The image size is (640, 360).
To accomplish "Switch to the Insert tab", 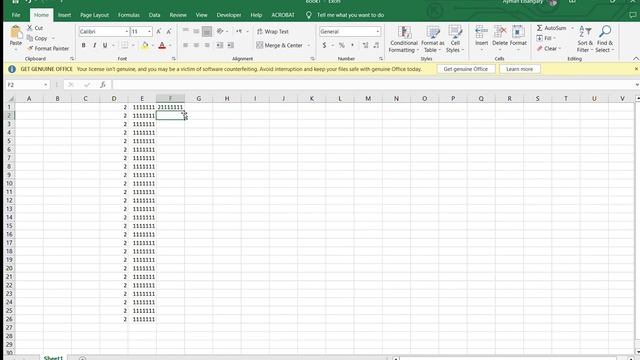I will (x=64, y=15).
